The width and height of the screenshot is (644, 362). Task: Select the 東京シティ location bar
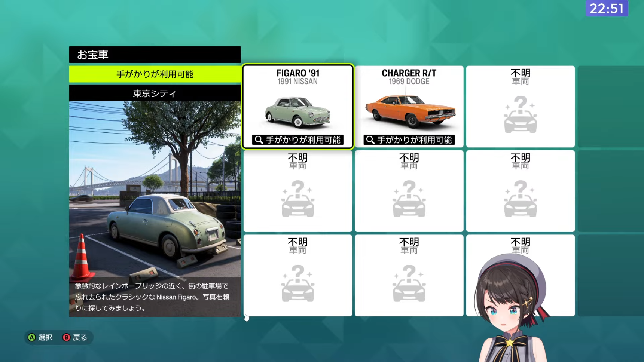(155, 93)
